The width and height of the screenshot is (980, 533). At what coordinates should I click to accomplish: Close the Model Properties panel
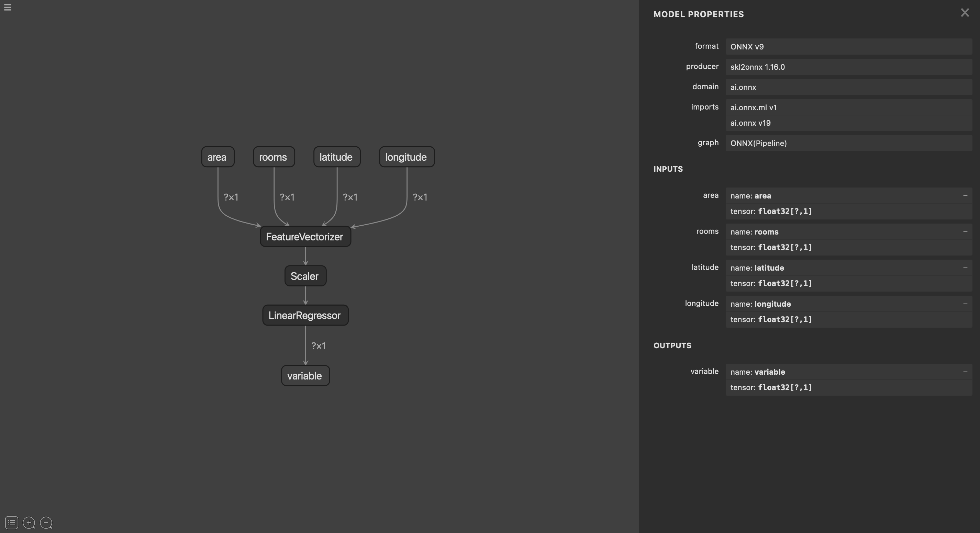point(965,13)
